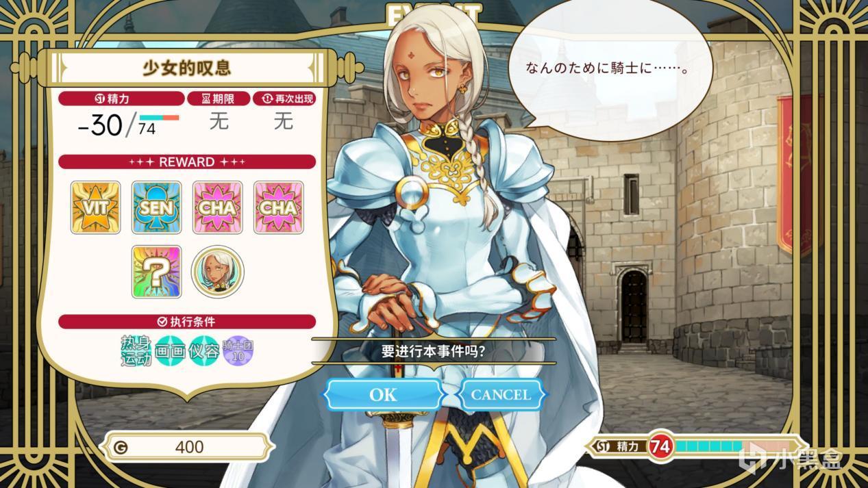This screenshot has height=488, width=868.
Task: Click the 期限 deadline header label
Action: tap(219, 99)
